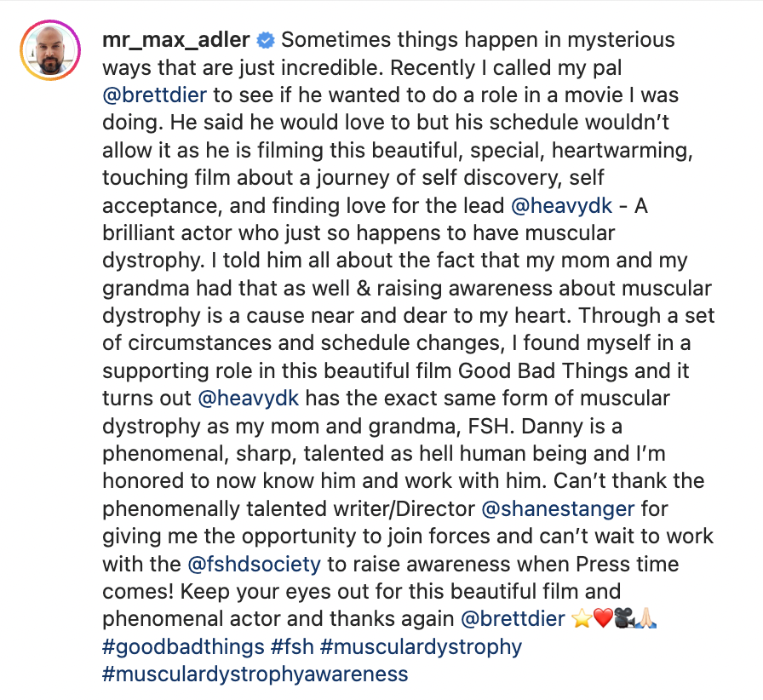Click the star emoji
Viewport: 763px width, 700px height.
[x=582, y=619]
